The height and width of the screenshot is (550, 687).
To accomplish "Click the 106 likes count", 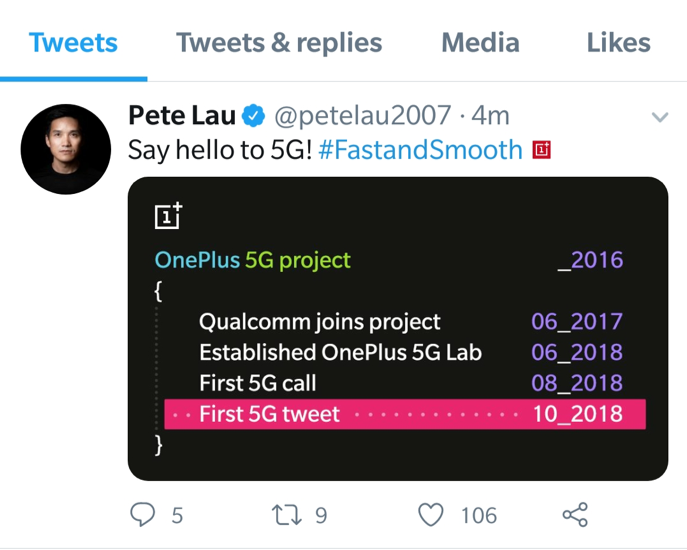I will point(478,515).
